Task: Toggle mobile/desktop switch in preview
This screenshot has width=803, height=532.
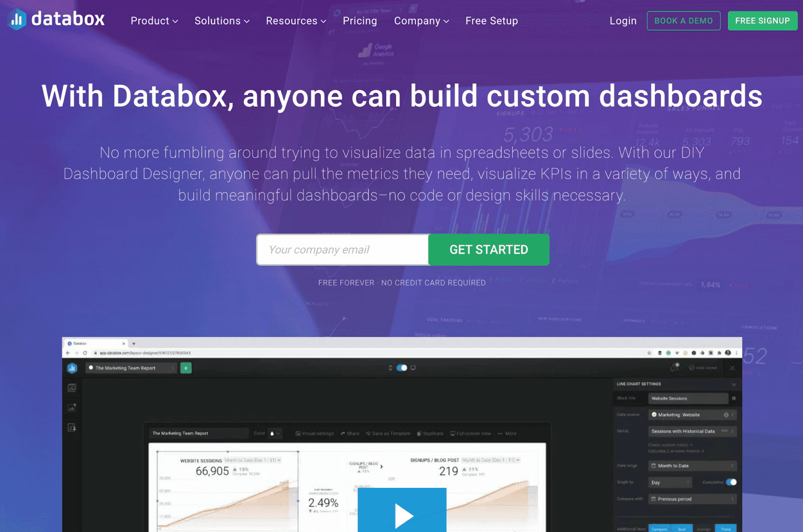Action: [401, 368]
